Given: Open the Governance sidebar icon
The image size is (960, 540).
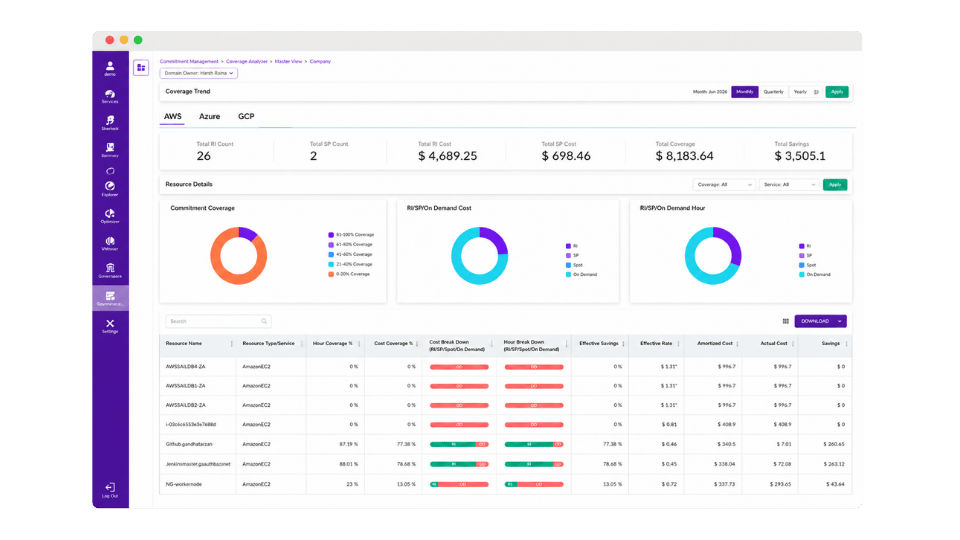Looking at the screenshot, I should 110,271.
